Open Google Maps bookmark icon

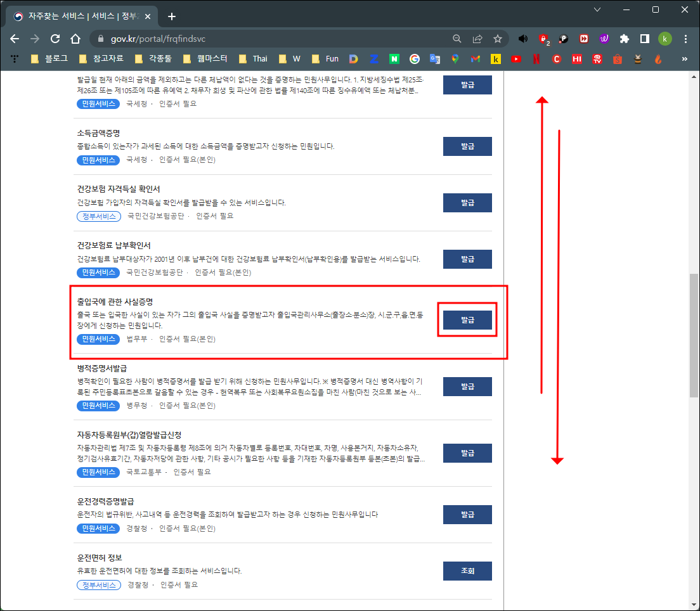click(x=456, y=58)
